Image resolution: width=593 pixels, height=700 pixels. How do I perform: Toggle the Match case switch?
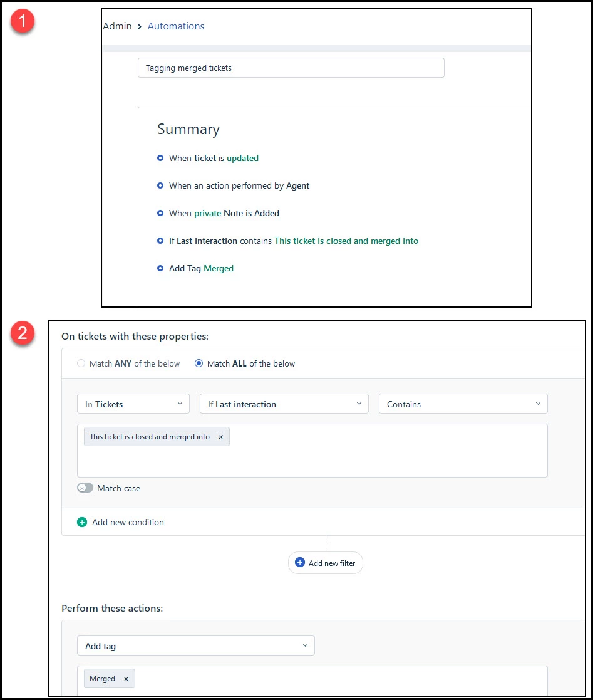[85, 488]
